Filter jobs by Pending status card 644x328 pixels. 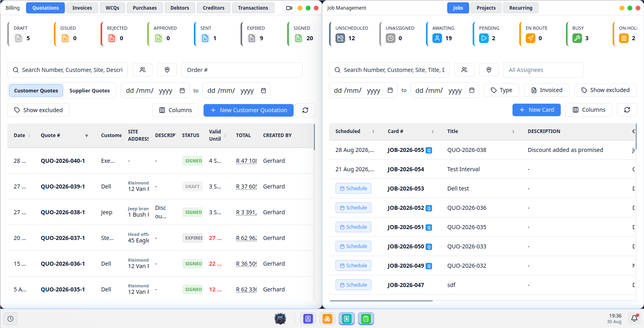(x=494, y=34)
